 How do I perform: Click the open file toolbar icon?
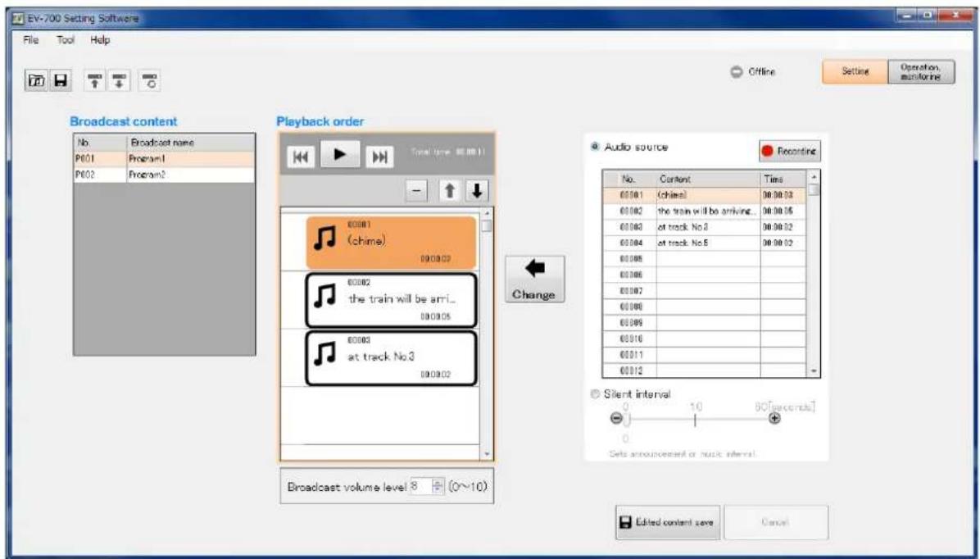(38, 80)
